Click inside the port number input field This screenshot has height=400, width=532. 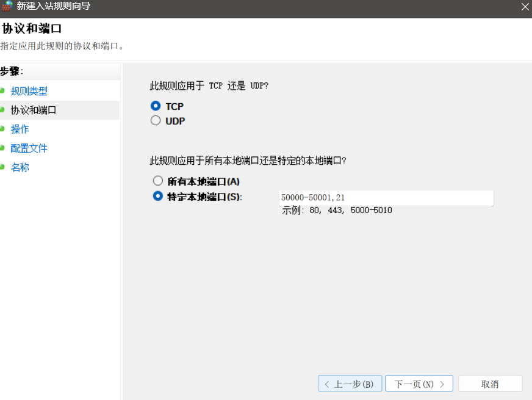pos(386,197)
